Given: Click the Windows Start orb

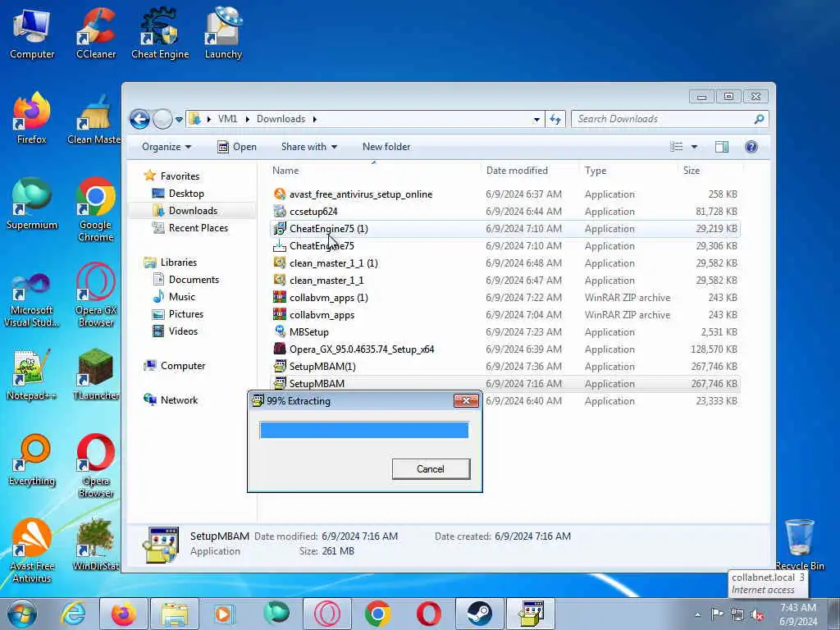Looking at the screenshot, I should click(x=22, y=614).
